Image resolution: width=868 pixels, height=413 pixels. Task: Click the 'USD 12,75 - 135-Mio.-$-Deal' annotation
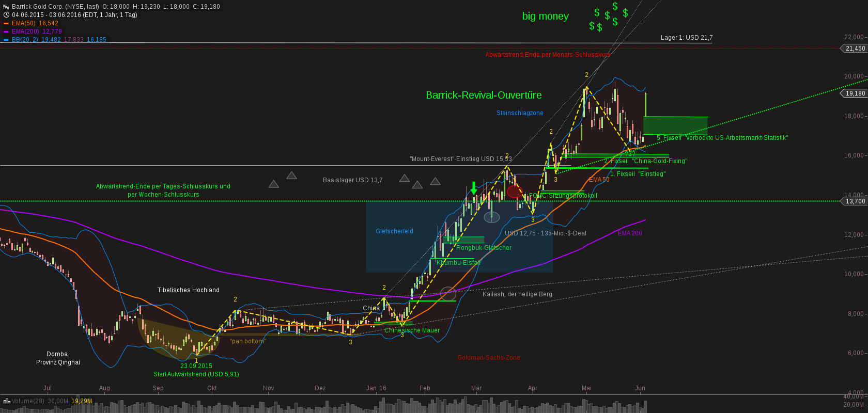point(545,233)
